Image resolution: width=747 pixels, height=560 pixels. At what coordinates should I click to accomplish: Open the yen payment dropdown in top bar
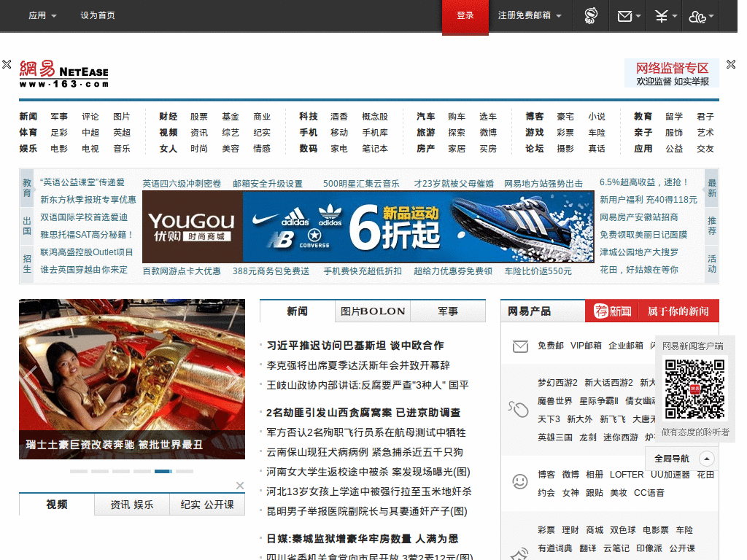pyautogui.click(x=665, y=16)
